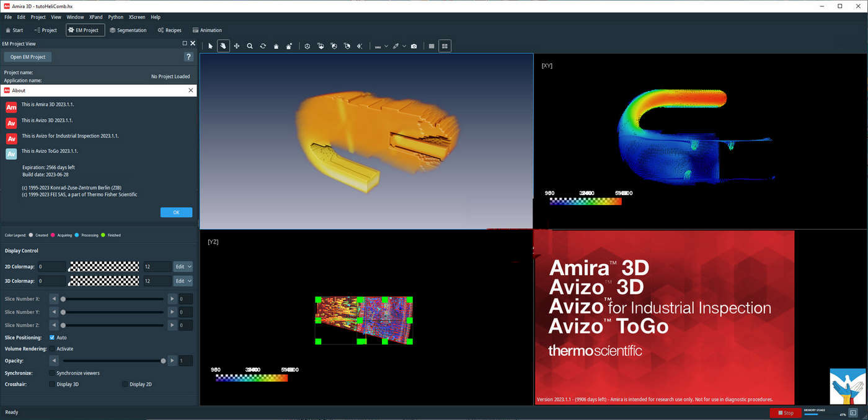Click the measurement ruler tool
868x420 pixels.
pyautogui.click(x=378, y=46)
